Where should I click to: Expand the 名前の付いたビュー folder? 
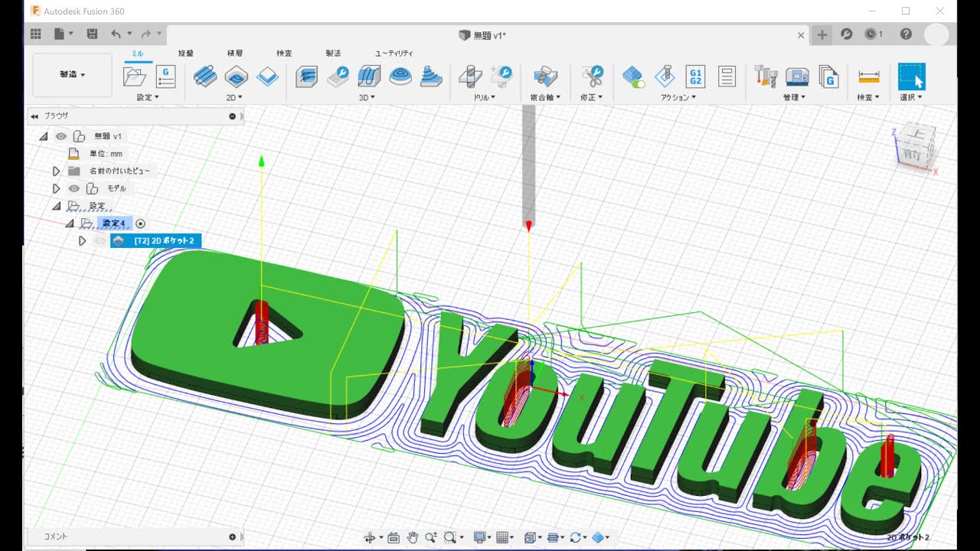point(56,171)
